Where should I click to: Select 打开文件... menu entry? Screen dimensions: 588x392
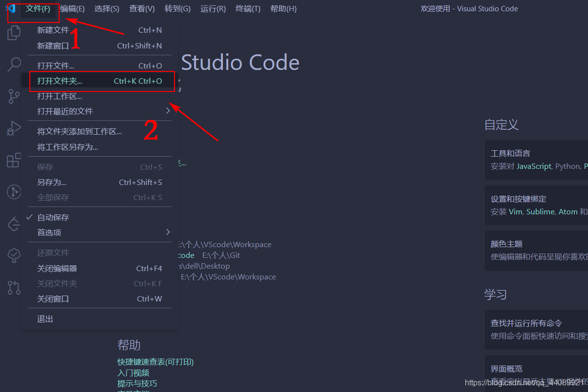[100, 66]
